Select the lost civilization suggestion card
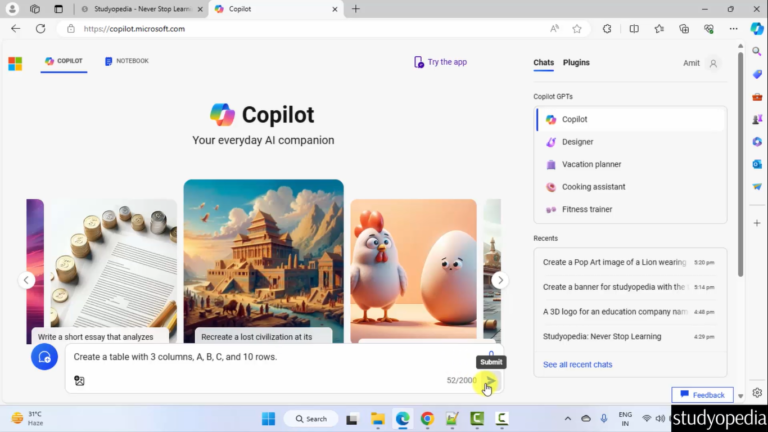 264,261
